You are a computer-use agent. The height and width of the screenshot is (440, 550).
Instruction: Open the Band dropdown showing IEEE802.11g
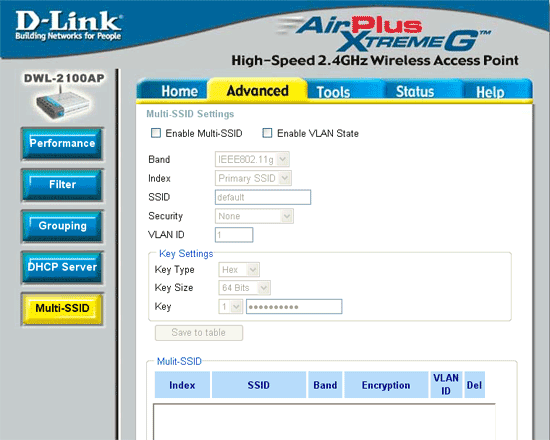pos(252,159)
